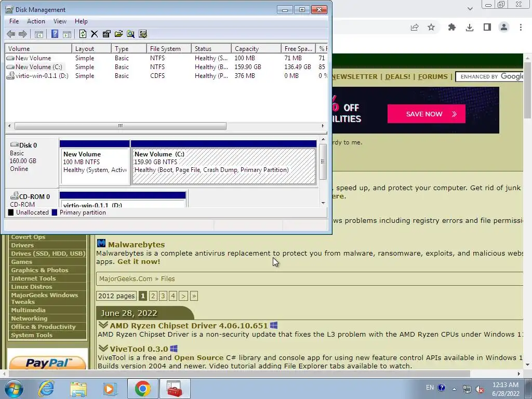Screen dimensions: 532x399
Task: Select the 100 MB NTFS partition block on Disk 0
Action: (95, 163)
